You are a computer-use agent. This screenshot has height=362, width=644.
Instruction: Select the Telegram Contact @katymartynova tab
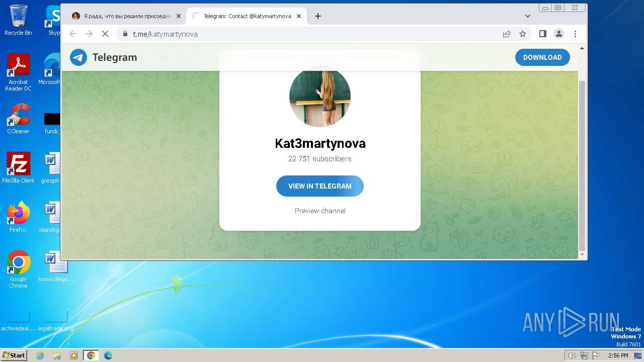[247, 16]
